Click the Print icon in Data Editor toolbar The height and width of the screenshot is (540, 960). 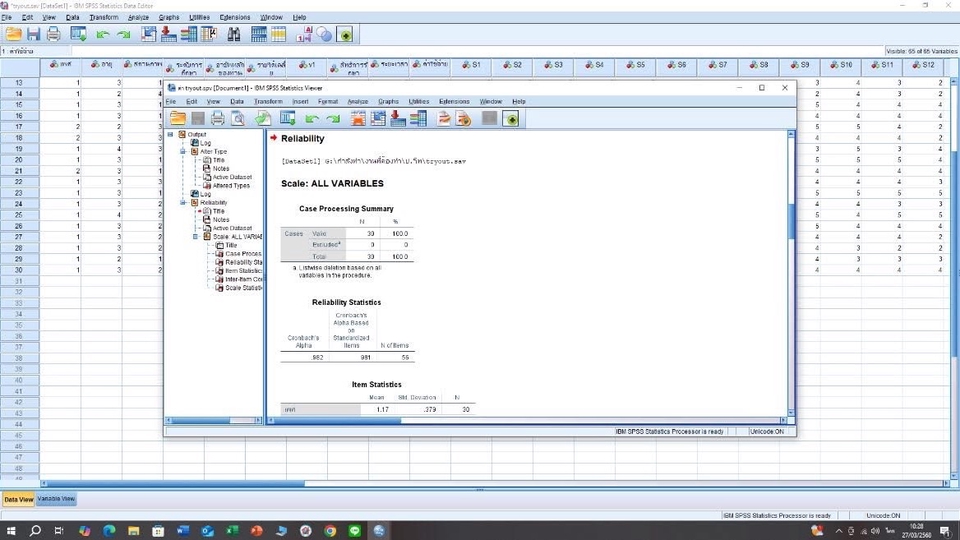(53, 34)
